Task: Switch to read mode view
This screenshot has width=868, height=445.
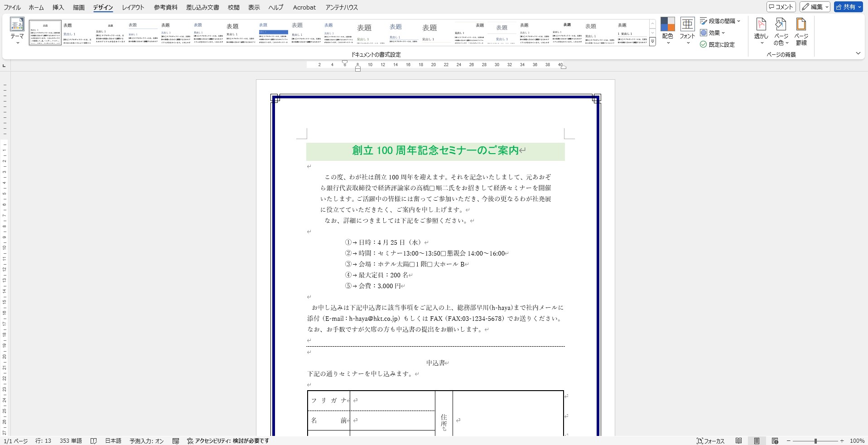Action: tap(739, 441)
